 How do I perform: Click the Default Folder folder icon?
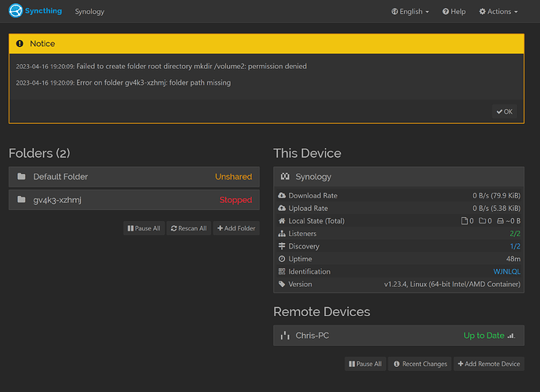21,176
